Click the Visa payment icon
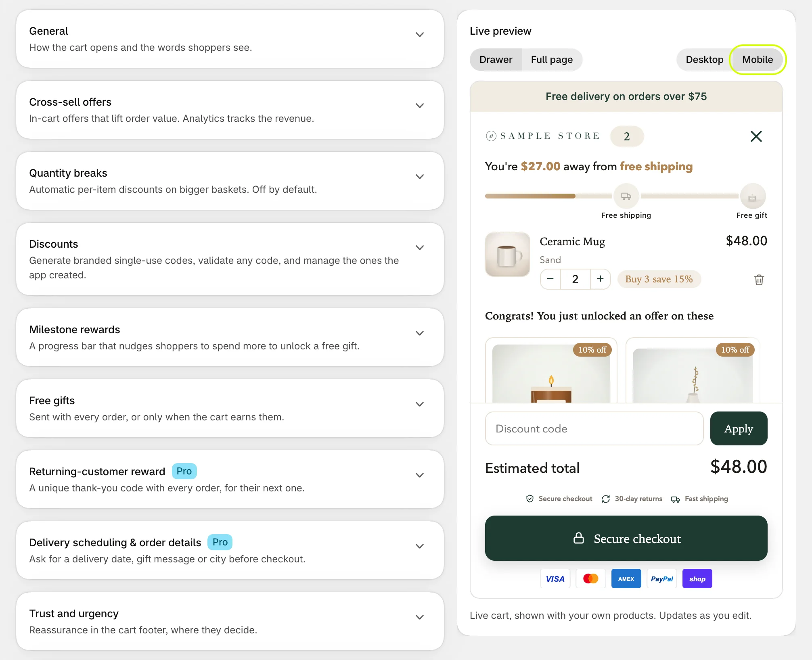 click(555, 579)
